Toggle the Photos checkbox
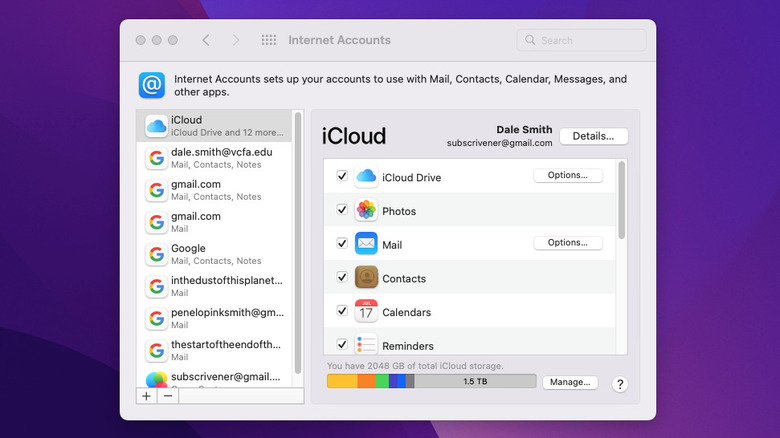This screenshot has height=438, width=780. 342,211
